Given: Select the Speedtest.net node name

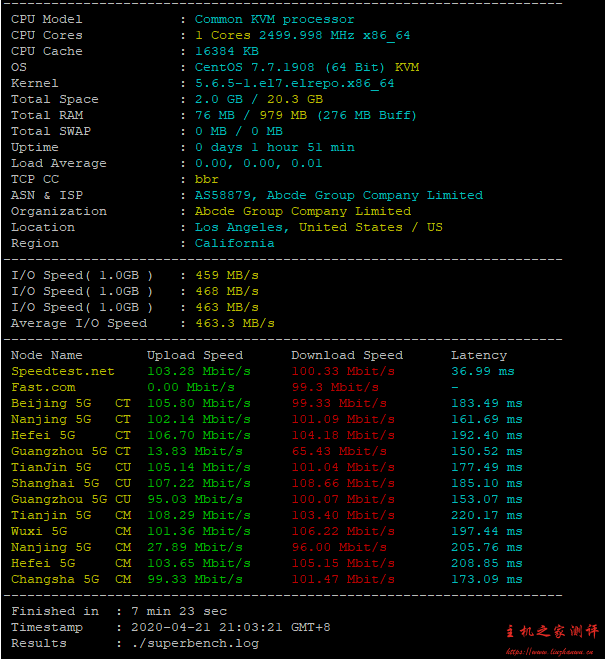Looking at the screenshot, I should click(x=62, y=371).
